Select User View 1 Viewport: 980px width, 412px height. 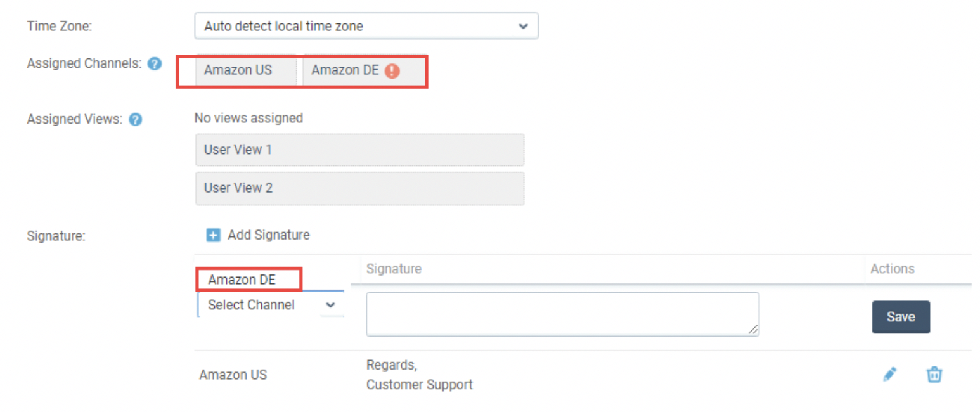[x=359, y=150]
